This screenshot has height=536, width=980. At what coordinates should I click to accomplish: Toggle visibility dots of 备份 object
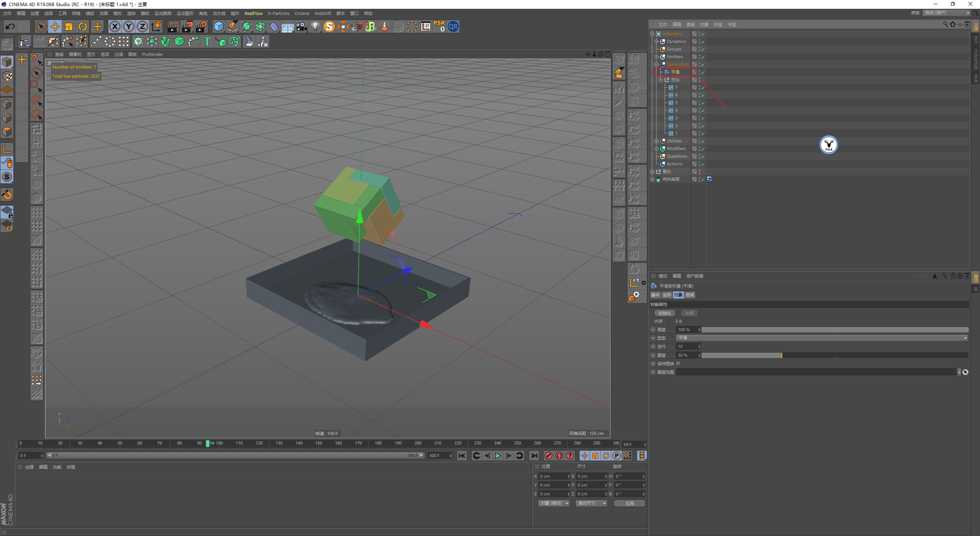699,172
